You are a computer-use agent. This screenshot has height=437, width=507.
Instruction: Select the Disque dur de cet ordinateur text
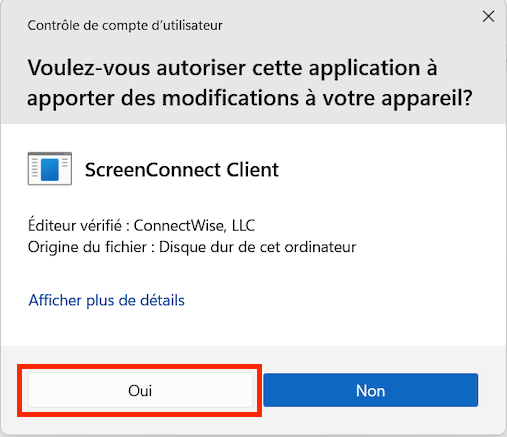tap(258, 247)
